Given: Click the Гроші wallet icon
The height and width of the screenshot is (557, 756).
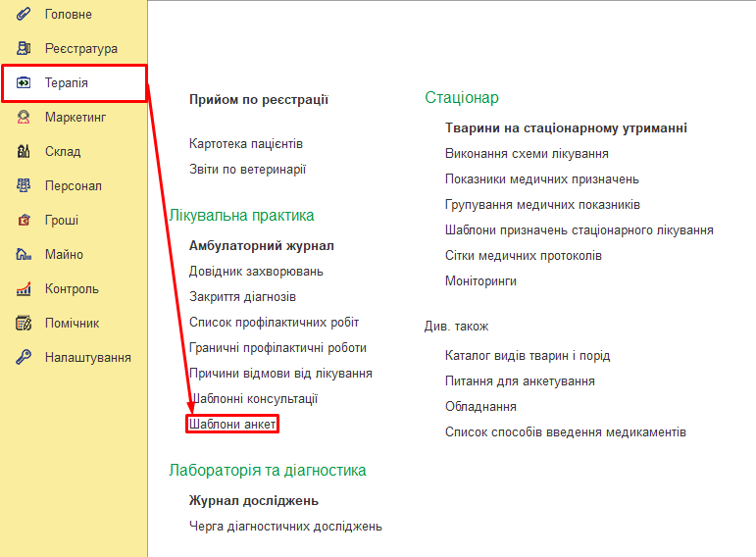Looking at the screenshot, I should pyautogui.click(x=24, y=221).
